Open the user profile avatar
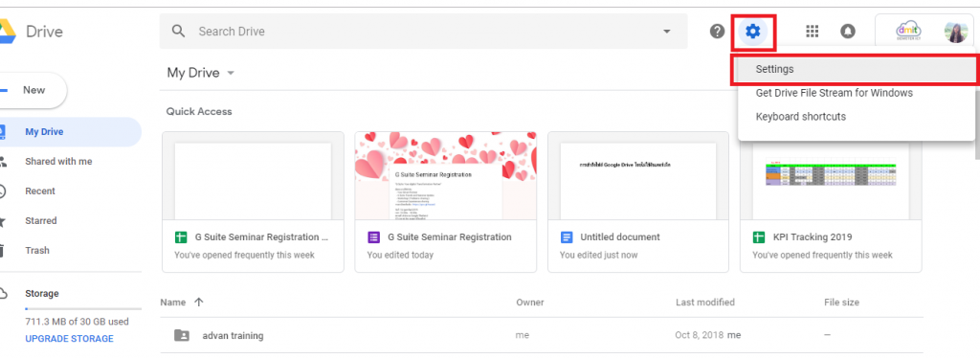Screen dimensions: 980x359 coord(956,32)
